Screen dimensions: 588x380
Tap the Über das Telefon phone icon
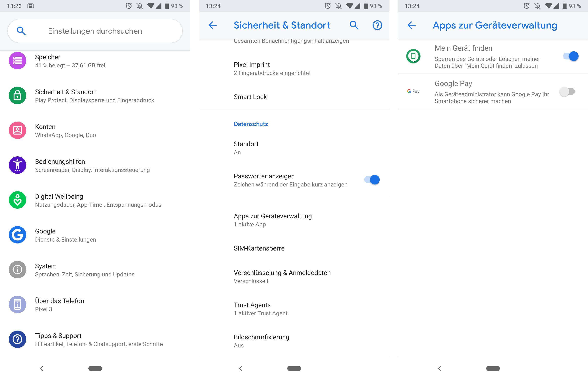(x=17, y=304)
